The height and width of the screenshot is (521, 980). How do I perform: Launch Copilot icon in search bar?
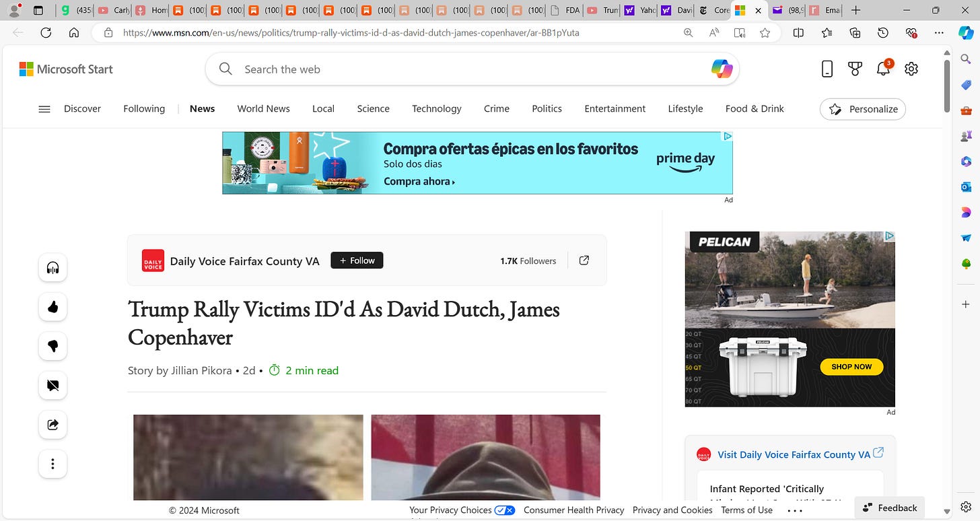pos(722,69)
